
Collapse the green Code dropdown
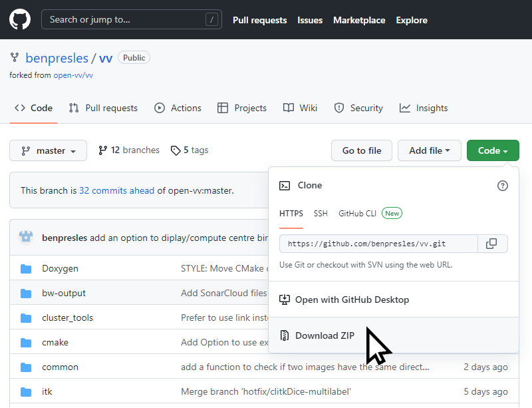pos(493,150)
